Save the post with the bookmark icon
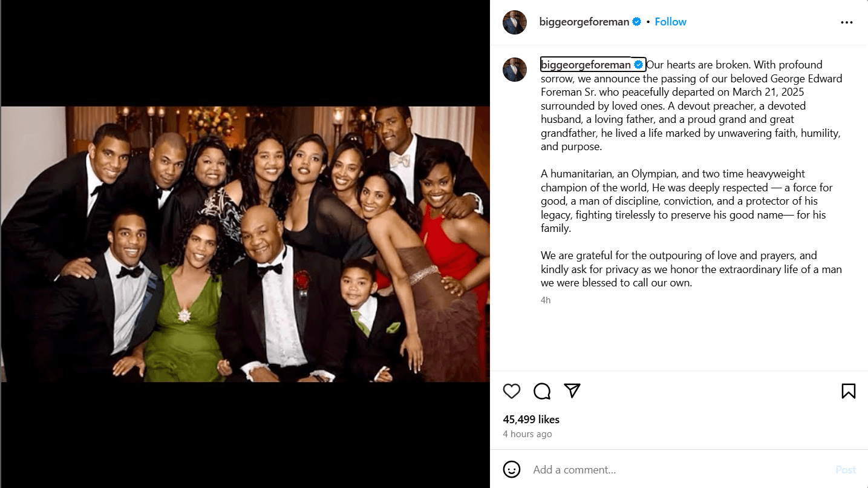The height and width of the screenshot is (488, 868). (848, 391)
